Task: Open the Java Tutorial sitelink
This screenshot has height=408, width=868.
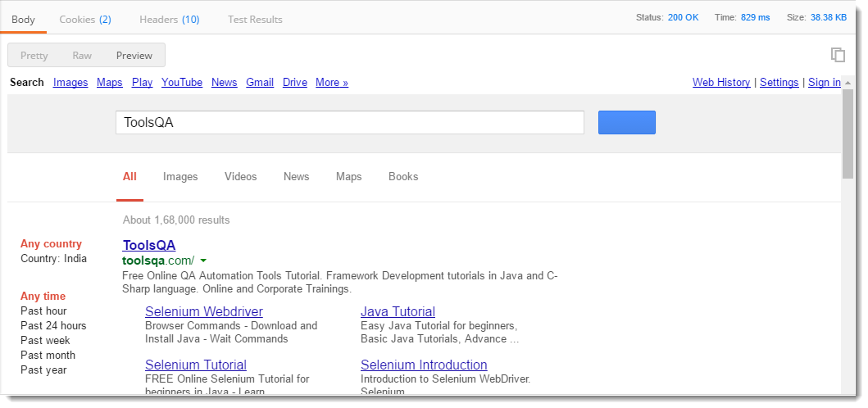Action: click(x=398, y=311)
